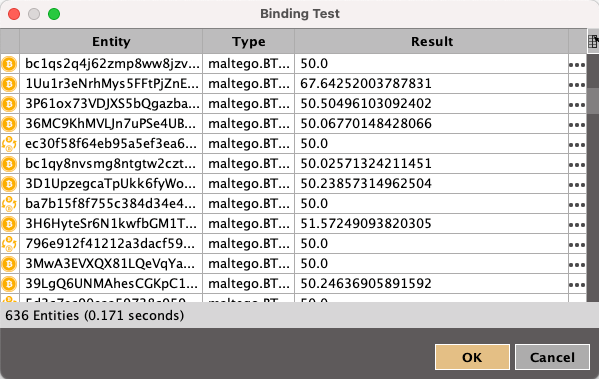This screenshot has width=599, height=379.
Task: Open the column chooser icon in table header
Action: tap(593, 41)
